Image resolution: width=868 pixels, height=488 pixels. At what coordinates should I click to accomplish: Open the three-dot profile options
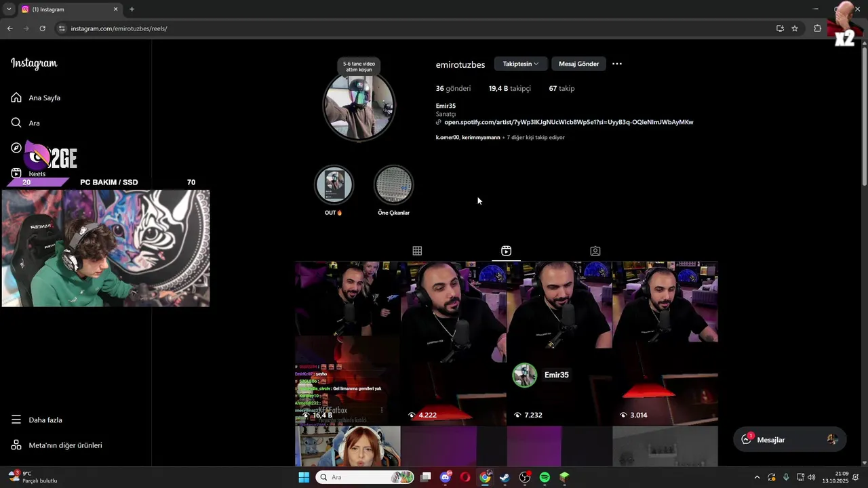pyautogui.click(x=617, y=64)
